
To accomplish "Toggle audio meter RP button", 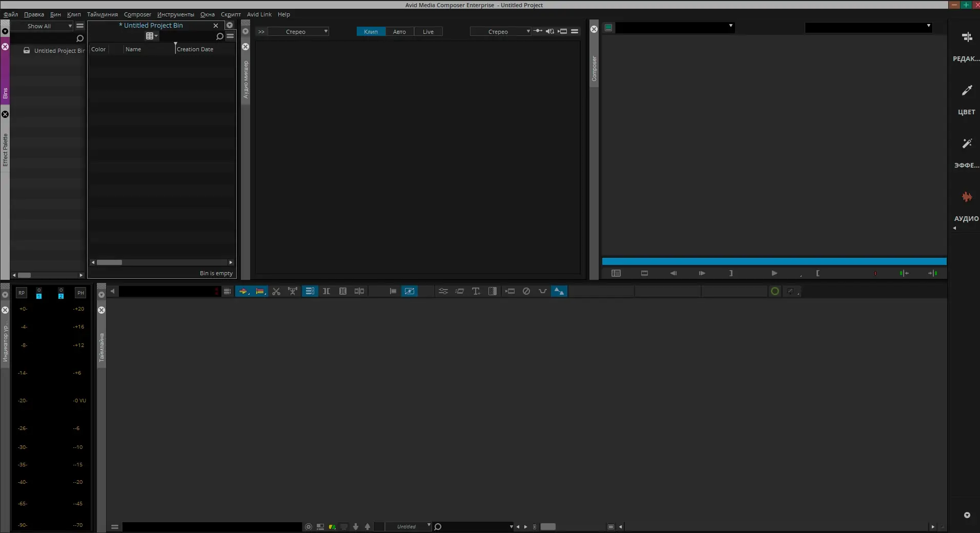I will [21, 293].
